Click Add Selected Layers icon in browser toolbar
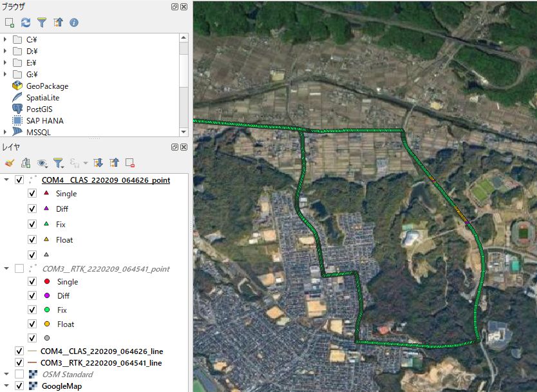 [10, 23]
